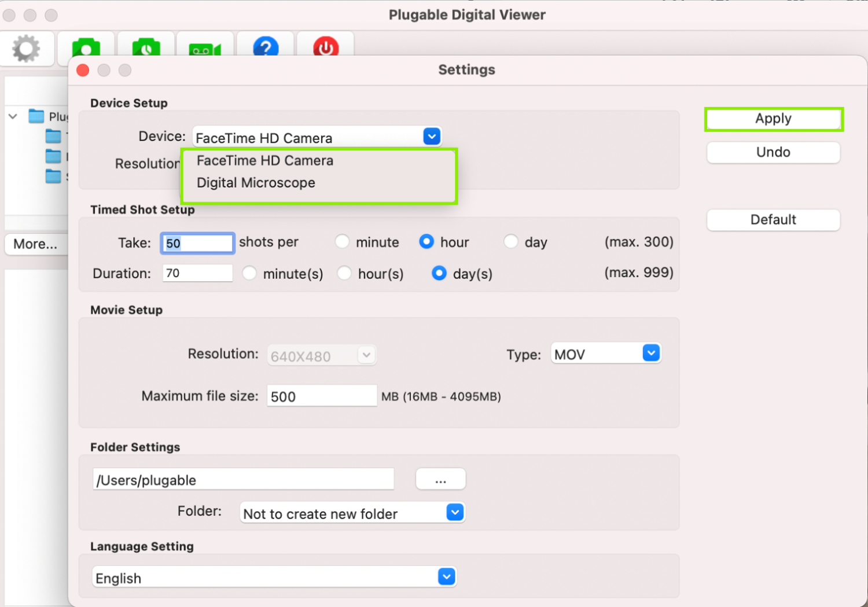Select the Plugable root folder icon
The width and height of the screenshot is (868, 607).
point(36,116)
